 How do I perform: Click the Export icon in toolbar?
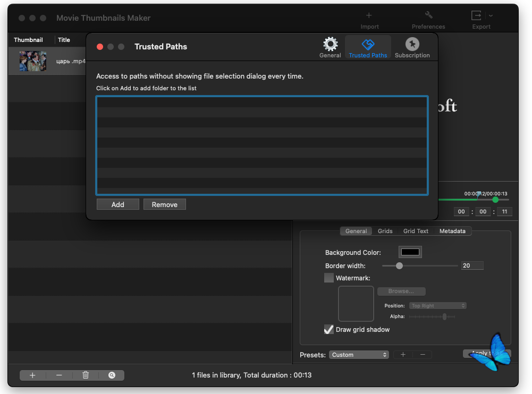coord(477,15)
